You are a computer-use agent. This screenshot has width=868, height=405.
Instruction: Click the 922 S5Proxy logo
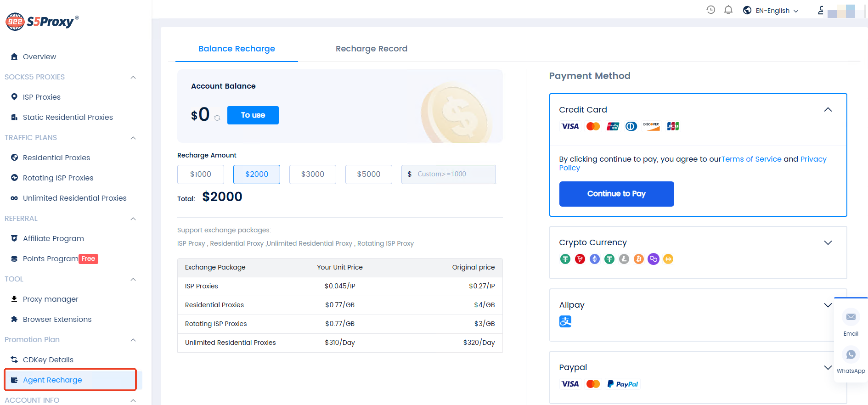42,22
